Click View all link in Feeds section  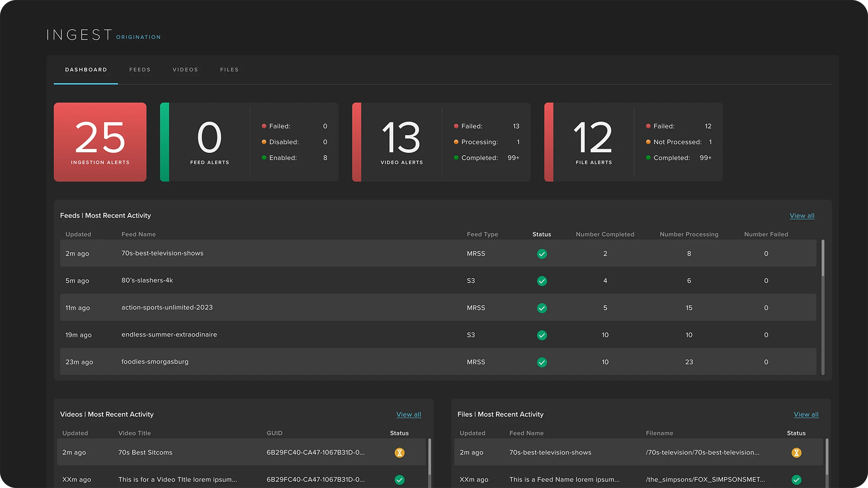(802, 216)
